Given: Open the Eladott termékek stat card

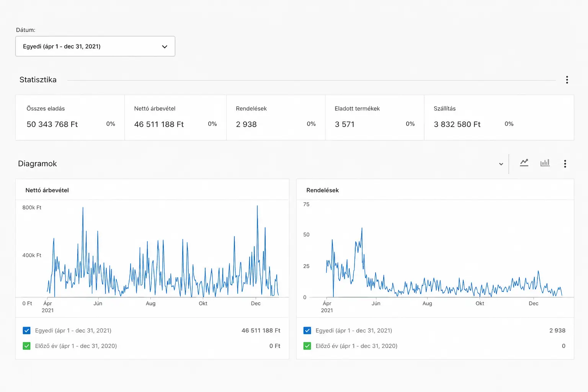Looking at the screenshot, I should 375,118.
